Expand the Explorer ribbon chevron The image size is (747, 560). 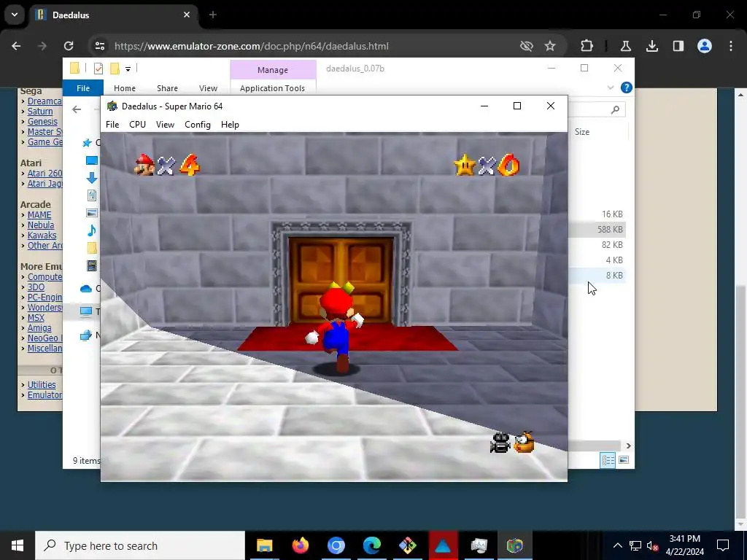click(x=611, y=87)
